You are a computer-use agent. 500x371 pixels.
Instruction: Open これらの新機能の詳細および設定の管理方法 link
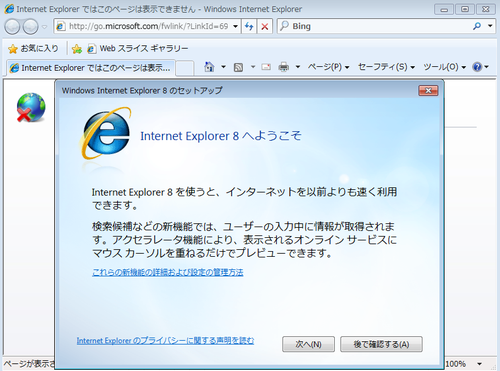pos(168,272)
